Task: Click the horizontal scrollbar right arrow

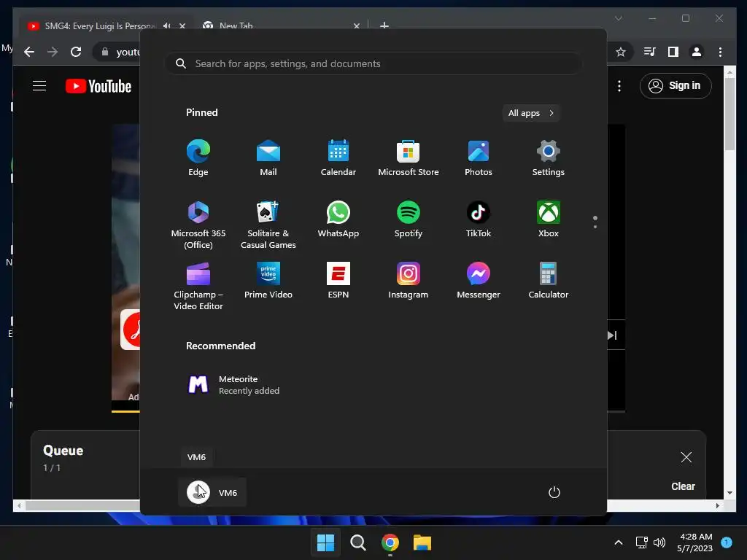Action: point(718,506)
